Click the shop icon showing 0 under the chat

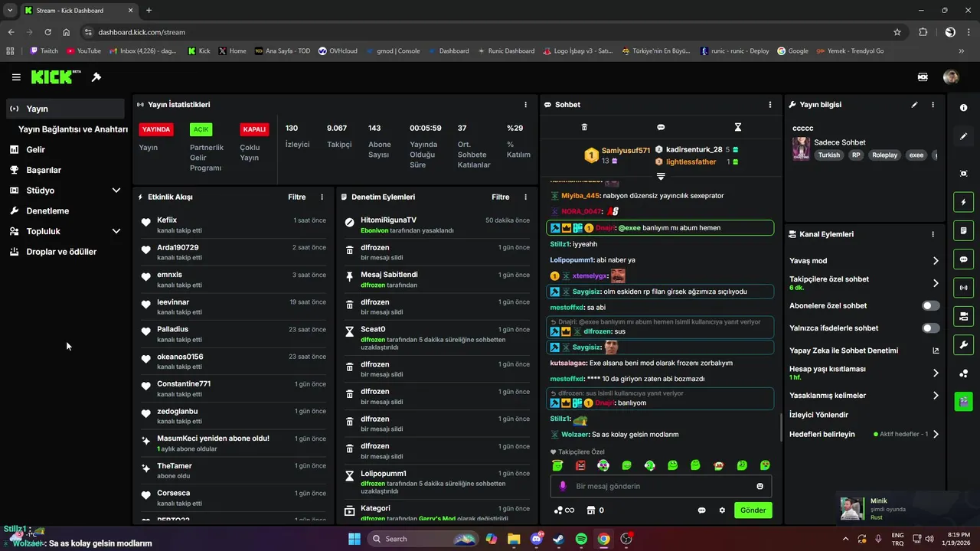pyautogui.click(x=595, y=510)
